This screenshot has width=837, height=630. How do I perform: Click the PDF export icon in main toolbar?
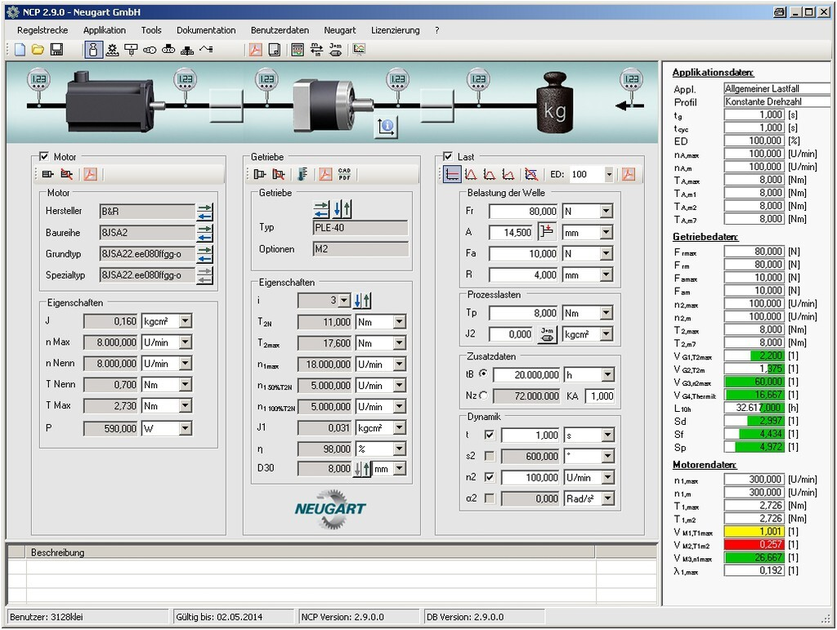(x=255, y=50)
